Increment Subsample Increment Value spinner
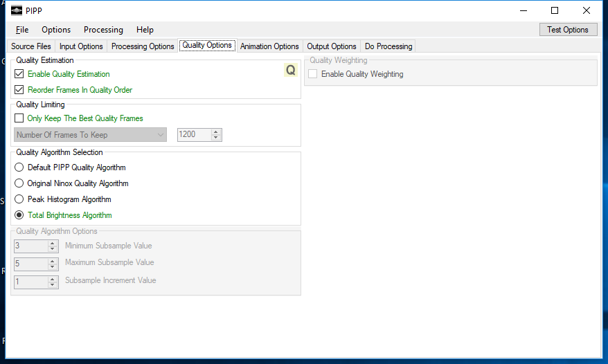Image resolution: width=608 pixels, height=364 pixels. (x=53, y=279)
